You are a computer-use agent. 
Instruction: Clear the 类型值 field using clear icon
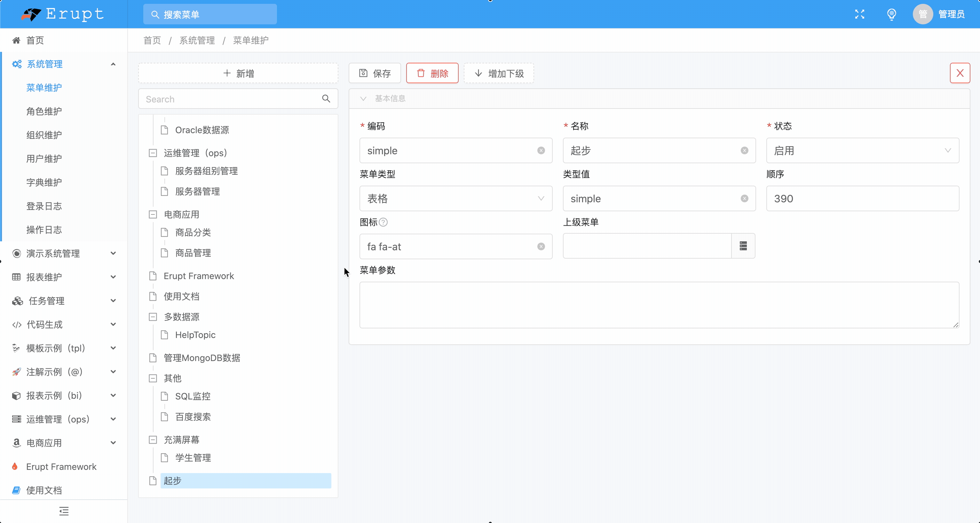click(745, 198)
